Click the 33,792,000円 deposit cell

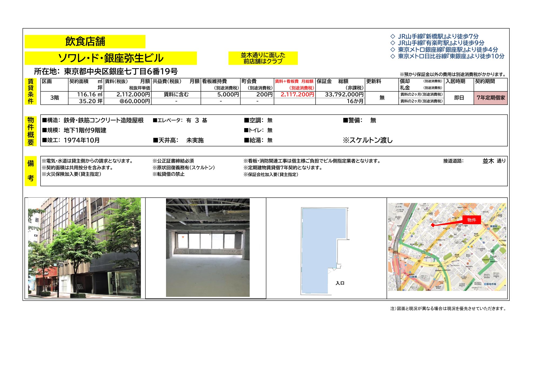click(x=344, y=94)
